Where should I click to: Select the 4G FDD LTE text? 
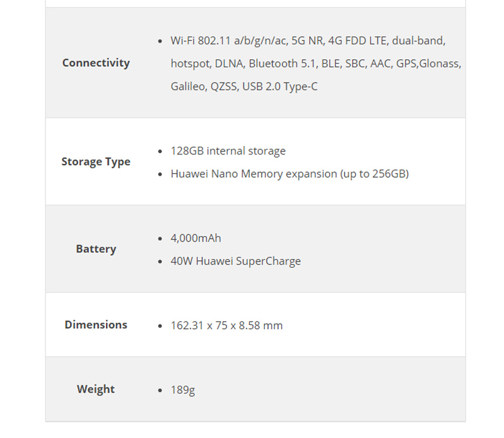(x=357, y=41)
